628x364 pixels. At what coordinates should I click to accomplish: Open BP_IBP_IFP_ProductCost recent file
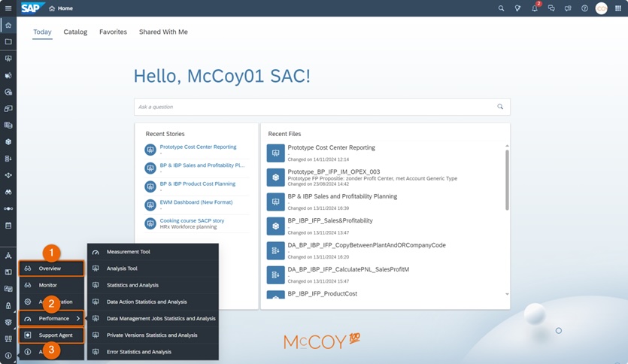point(322,293)
